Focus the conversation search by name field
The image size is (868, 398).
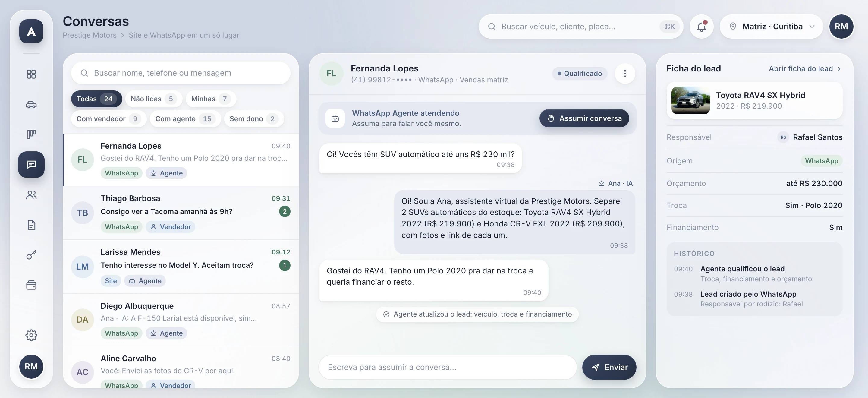tap(181, 73)
